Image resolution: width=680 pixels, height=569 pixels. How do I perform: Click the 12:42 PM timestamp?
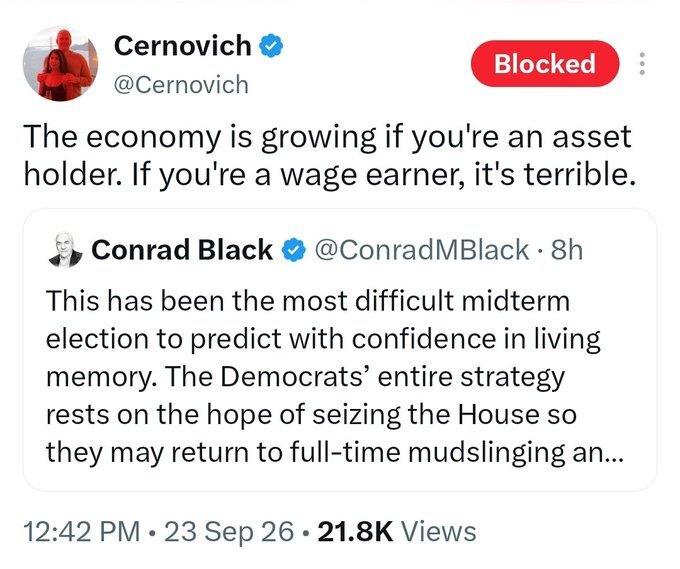click(82, 531)
